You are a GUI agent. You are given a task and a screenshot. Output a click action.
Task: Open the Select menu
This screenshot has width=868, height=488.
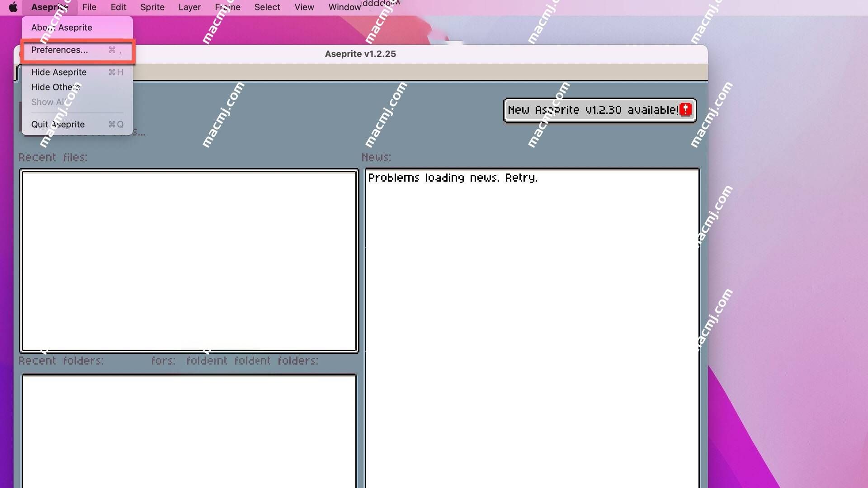pyautogui.click(x=267, y=7)
